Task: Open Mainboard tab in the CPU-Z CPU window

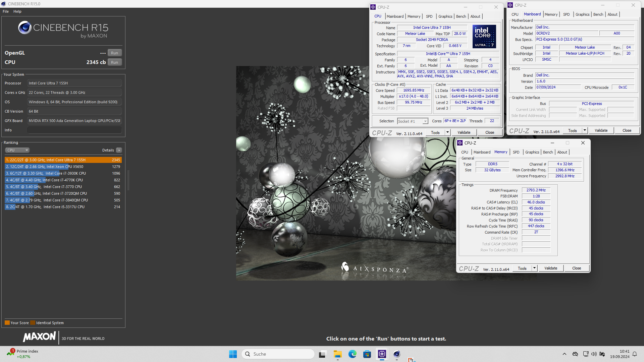Action: 395,16
